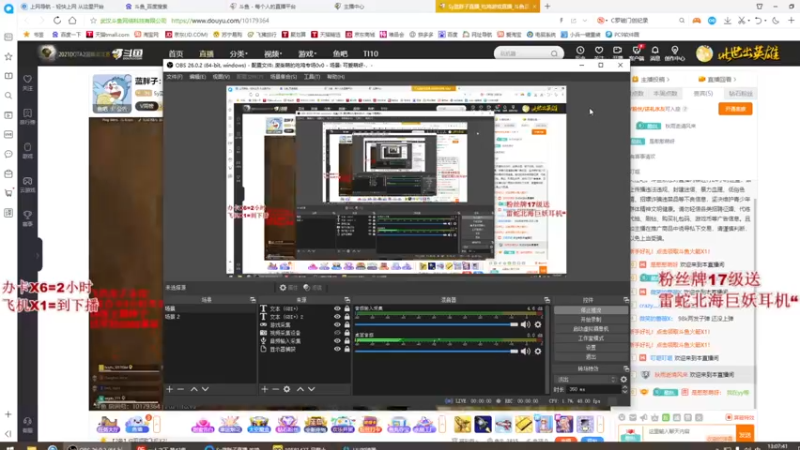Undock the Scene Transitions panel
Viewport: 800px width, 450px height.
(626, 368)
